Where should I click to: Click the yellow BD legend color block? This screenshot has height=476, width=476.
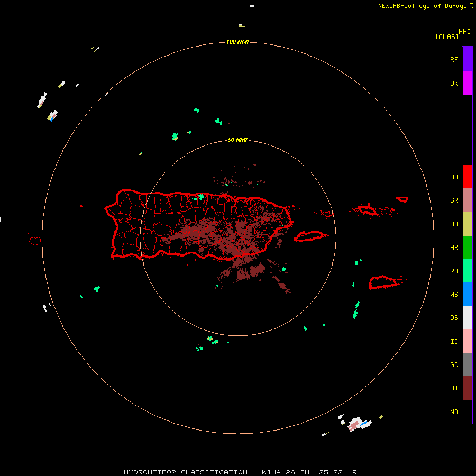(467, 224)
